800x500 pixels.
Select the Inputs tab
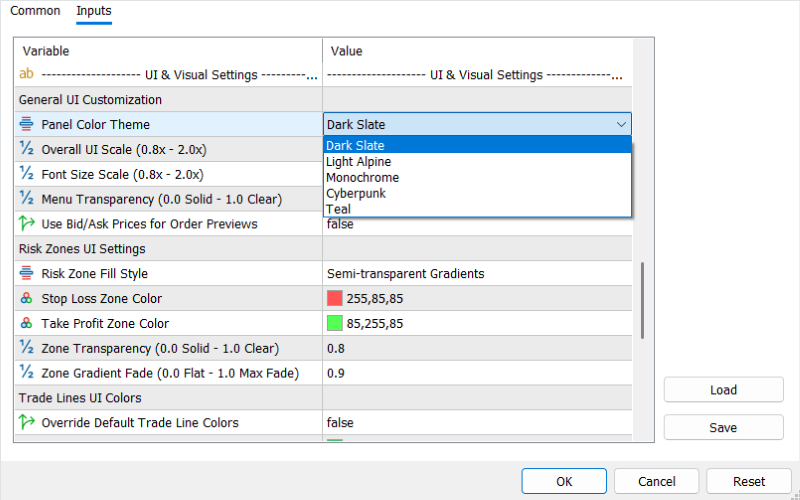point(94,11)
